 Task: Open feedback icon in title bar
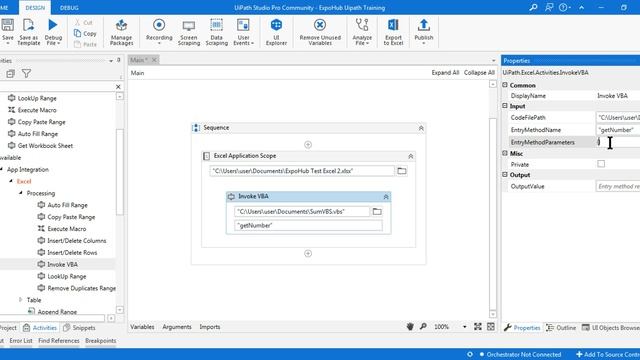549,7
